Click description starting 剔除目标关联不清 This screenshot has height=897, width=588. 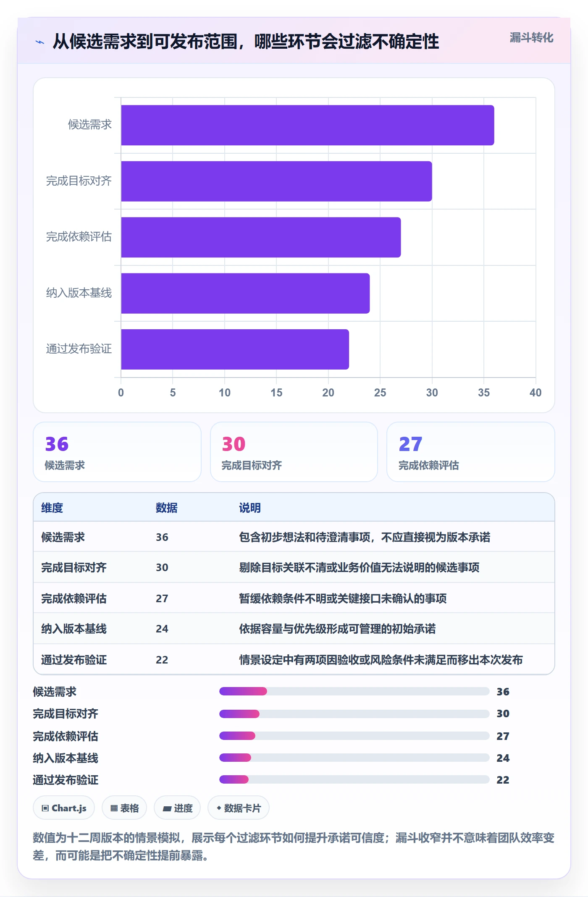click(359, 567)
